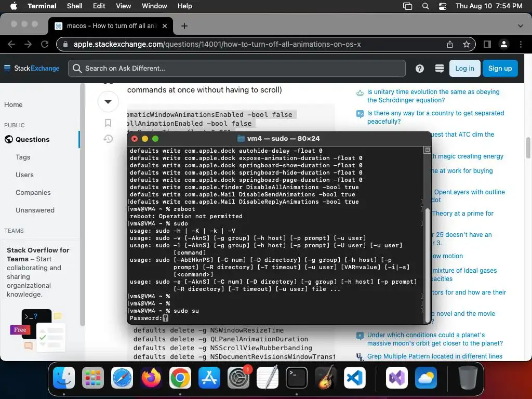The image size is (532, 399).
Task: Open GarageBand from the Dock
Action: tap(326, 378)
